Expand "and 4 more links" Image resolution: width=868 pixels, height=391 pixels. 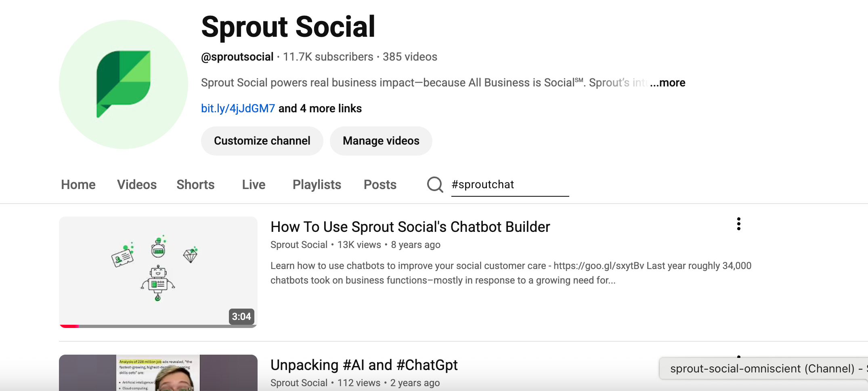(320, 108)
